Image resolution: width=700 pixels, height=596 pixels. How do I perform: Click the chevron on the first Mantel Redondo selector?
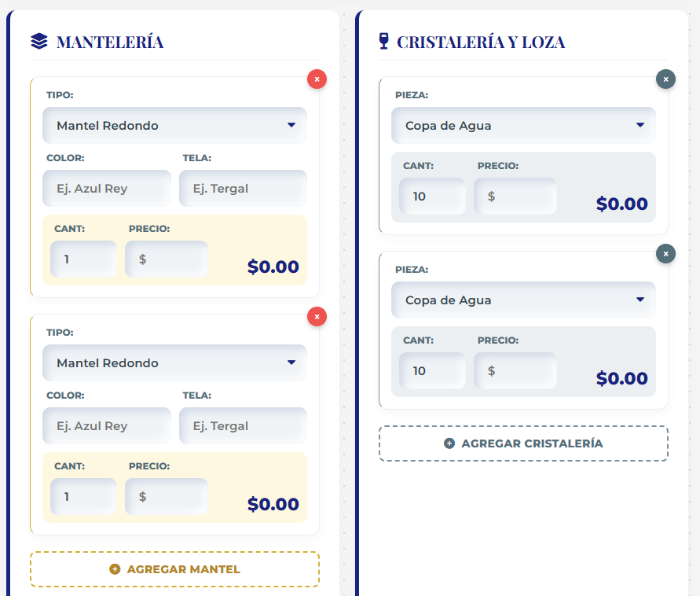[292, 125]
